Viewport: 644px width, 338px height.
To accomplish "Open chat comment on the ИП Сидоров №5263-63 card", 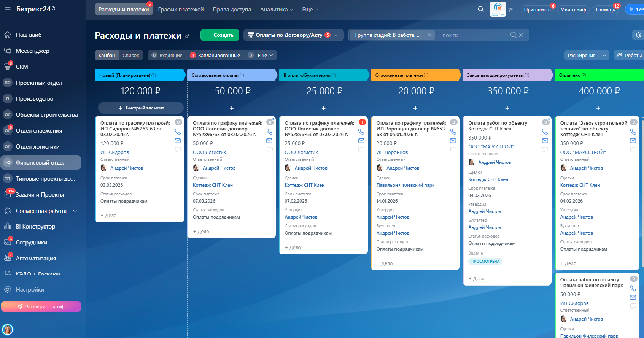I will 178,150.
